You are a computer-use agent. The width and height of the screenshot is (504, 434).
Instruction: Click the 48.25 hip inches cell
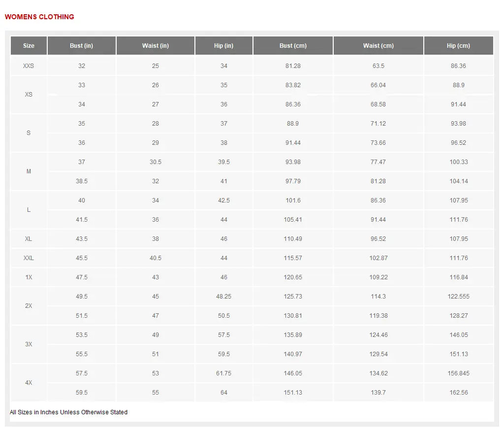223,297
